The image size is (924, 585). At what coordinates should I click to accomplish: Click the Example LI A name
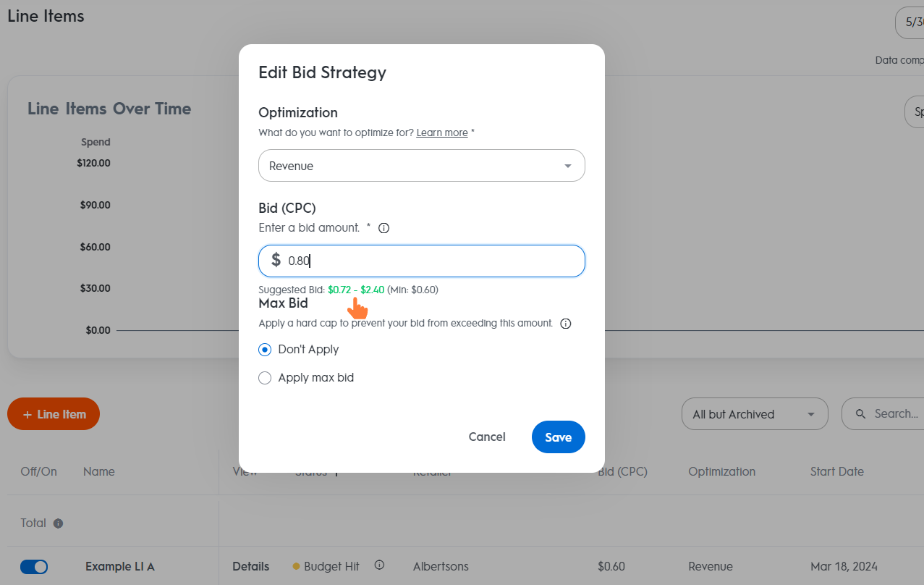120,567
